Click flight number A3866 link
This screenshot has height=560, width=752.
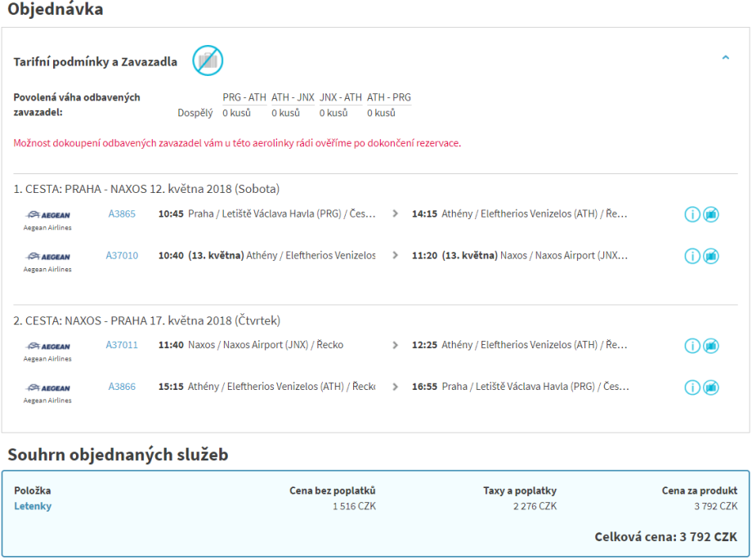122,387
